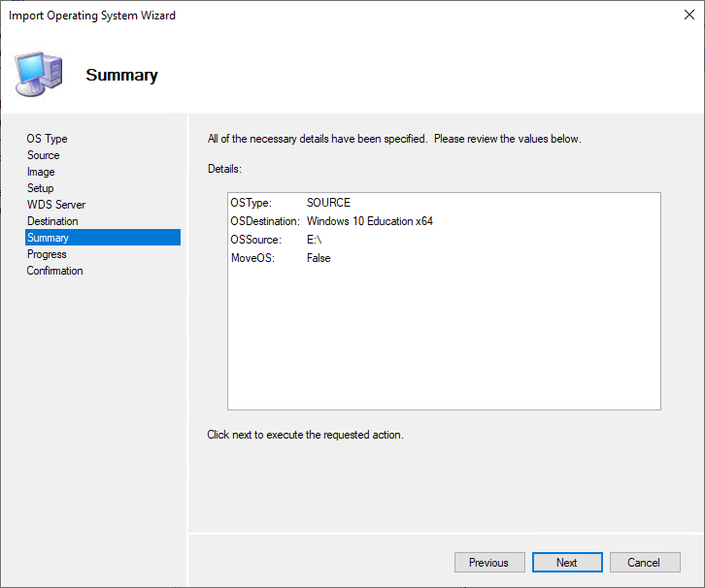Select the WDS Server step
The height and width of the screenshot is (588, 705).
pyautogui.click(x=55, y=205)
